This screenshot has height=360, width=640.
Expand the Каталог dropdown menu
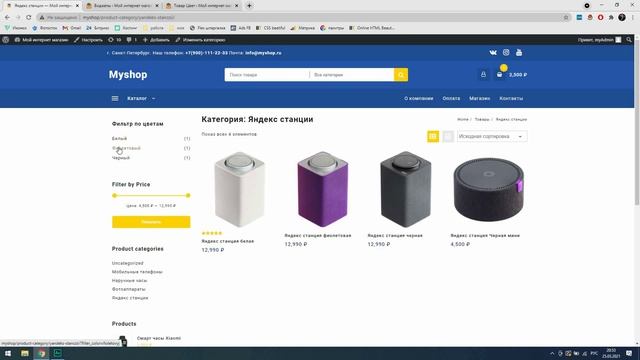tap(141, 98)
